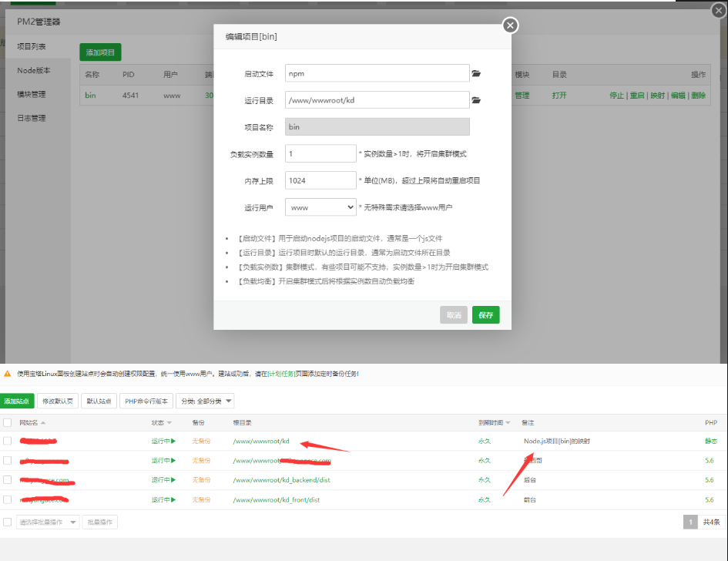Open the 运行用户 www dropdown
728x561 pixels.
(x=320, y=207)
